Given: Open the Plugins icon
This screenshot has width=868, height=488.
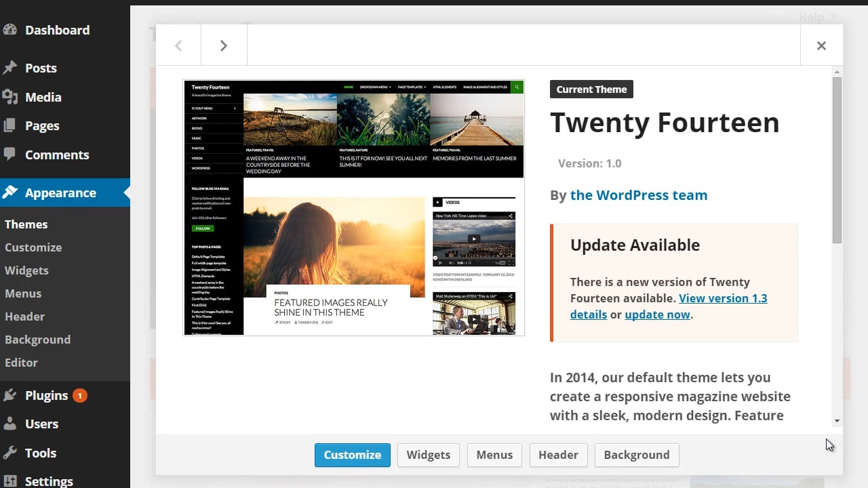Looking at the screenshot, I should (x=9, y=395).
